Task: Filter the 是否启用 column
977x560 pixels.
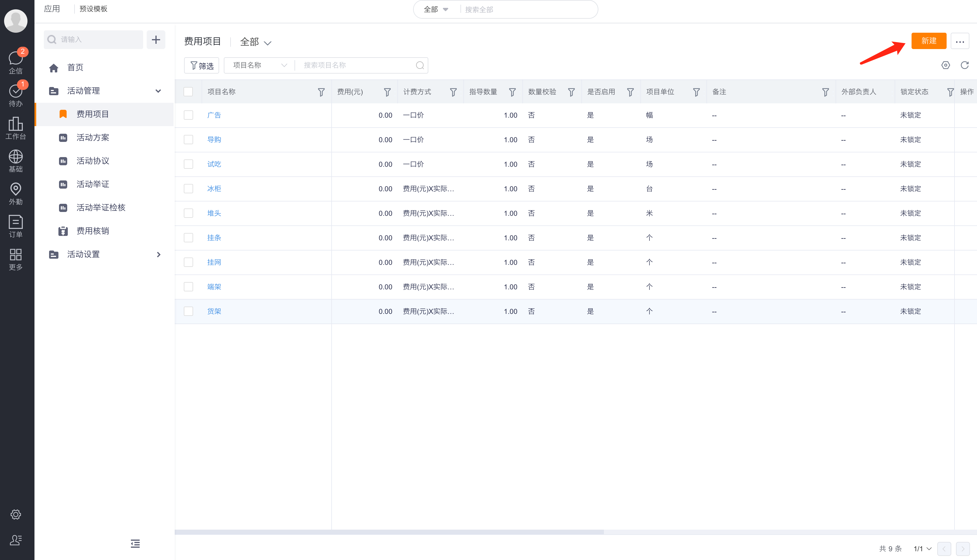Action: coord(630,92)
